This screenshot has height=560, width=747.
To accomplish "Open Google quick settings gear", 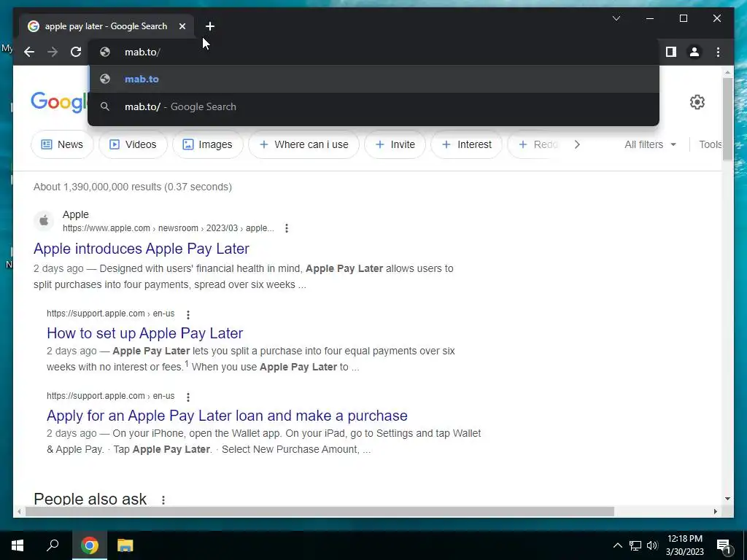I will click(x=697, y=102).
